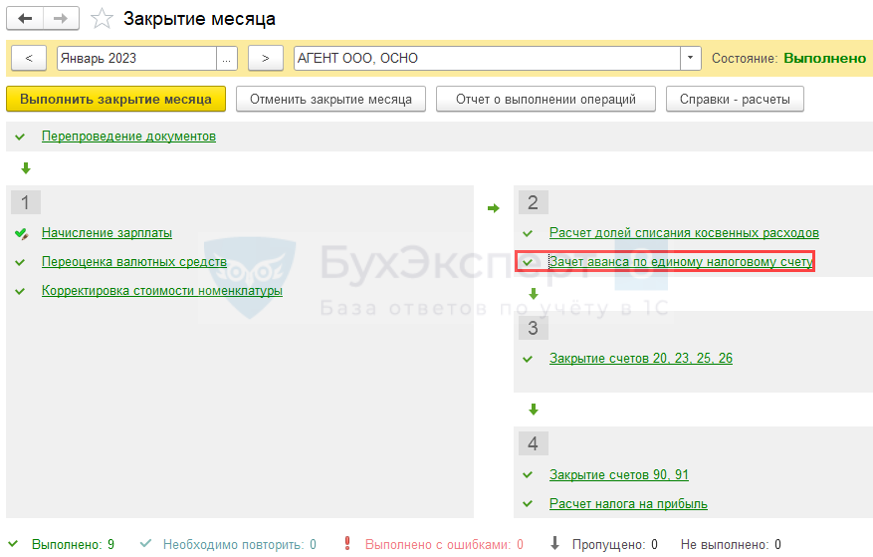Click the Пропущено: 0 legend entry
873x557 pixels.
615,544
